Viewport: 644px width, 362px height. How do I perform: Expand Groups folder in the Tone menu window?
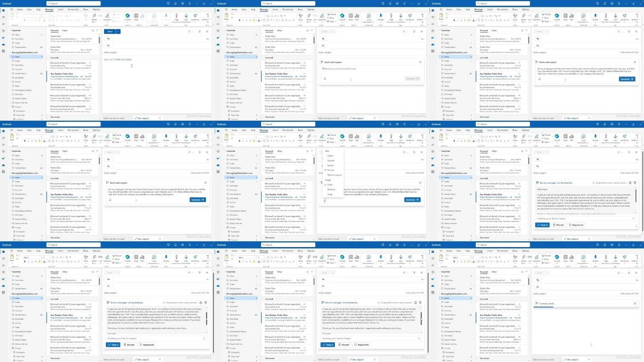[x=226, y=228]
